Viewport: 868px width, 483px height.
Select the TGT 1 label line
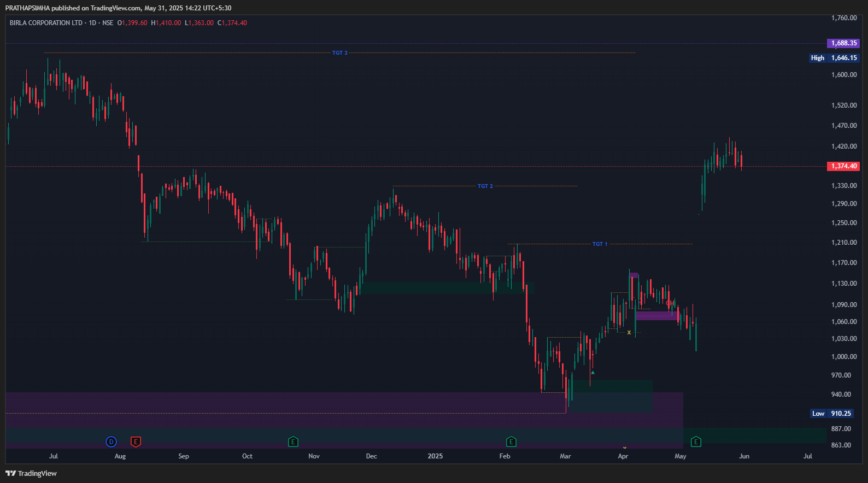pyautogui.click(x=600, y=244)
